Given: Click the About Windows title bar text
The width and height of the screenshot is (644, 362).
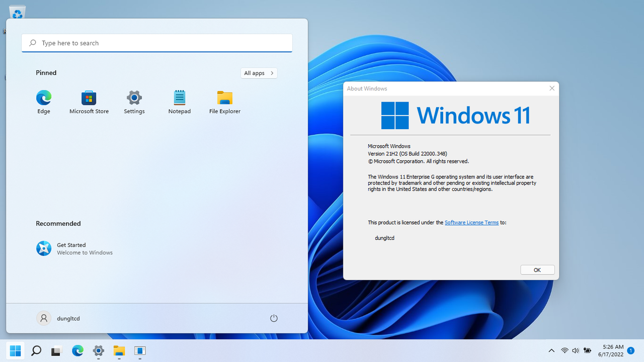Looking at the screenshot, I should click(367, 88).
